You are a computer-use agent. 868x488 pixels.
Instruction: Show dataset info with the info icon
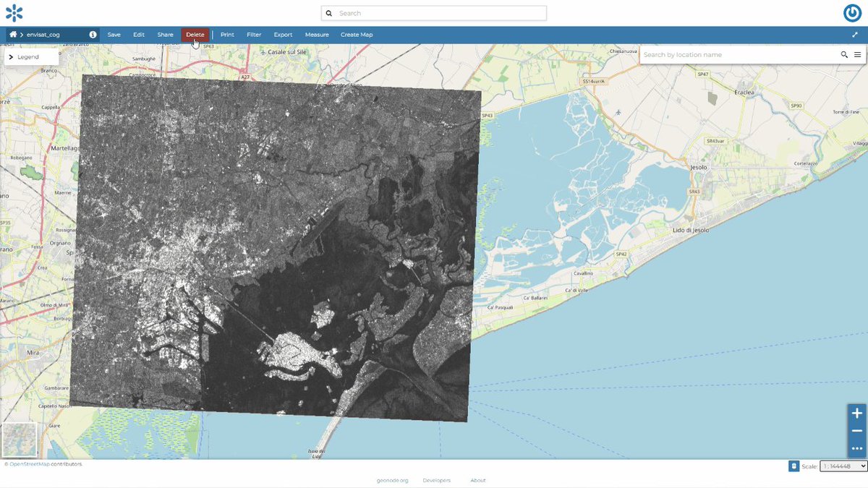coord(93,35)
